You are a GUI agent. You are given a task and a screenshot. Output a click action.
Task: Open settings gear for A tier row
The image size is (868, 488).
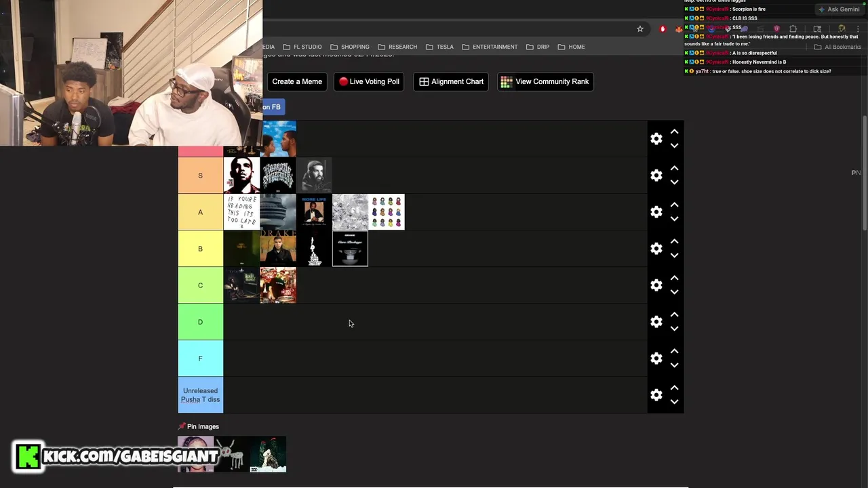point(656,212)
